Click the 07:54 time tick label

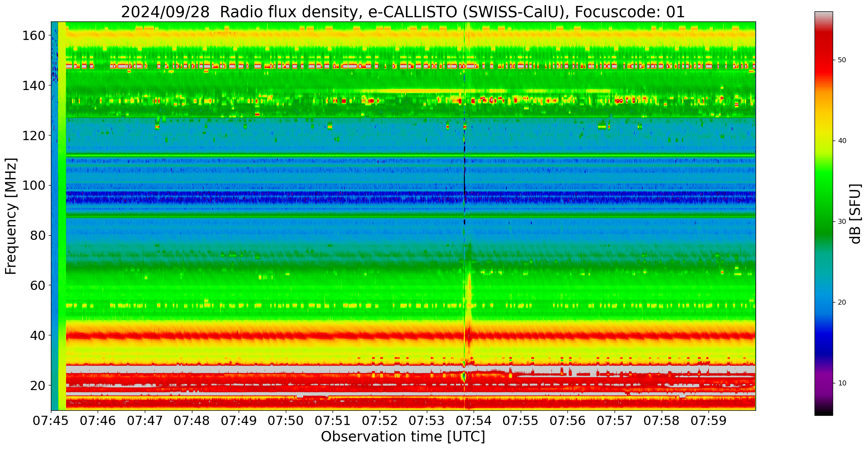coord(474,420)
